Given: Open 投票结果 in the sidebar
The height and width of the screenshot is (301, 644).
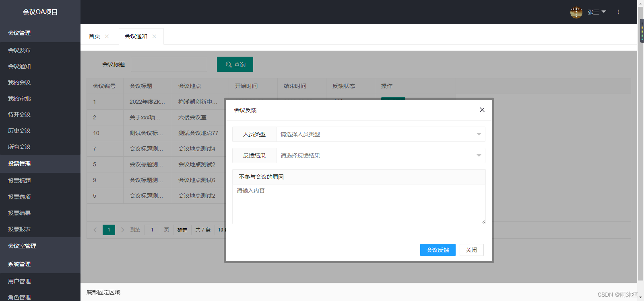Looking at the screenshot, I should pos(40,213).
